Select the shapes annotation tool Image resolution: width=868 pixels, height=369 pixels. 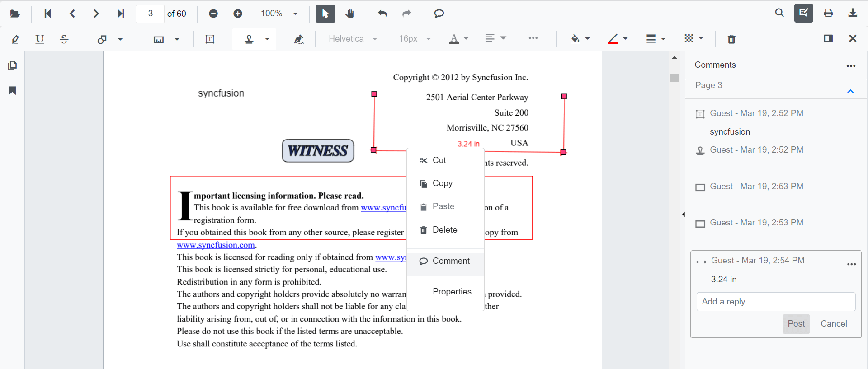(x=102, y=39)
